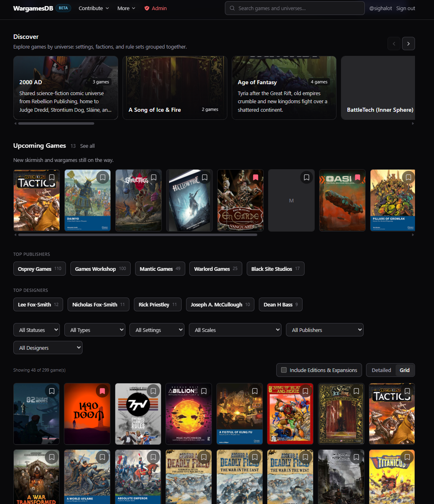Show next Discover universes
Viewport: 434px width, 504px height.
(x=409, y=44)
